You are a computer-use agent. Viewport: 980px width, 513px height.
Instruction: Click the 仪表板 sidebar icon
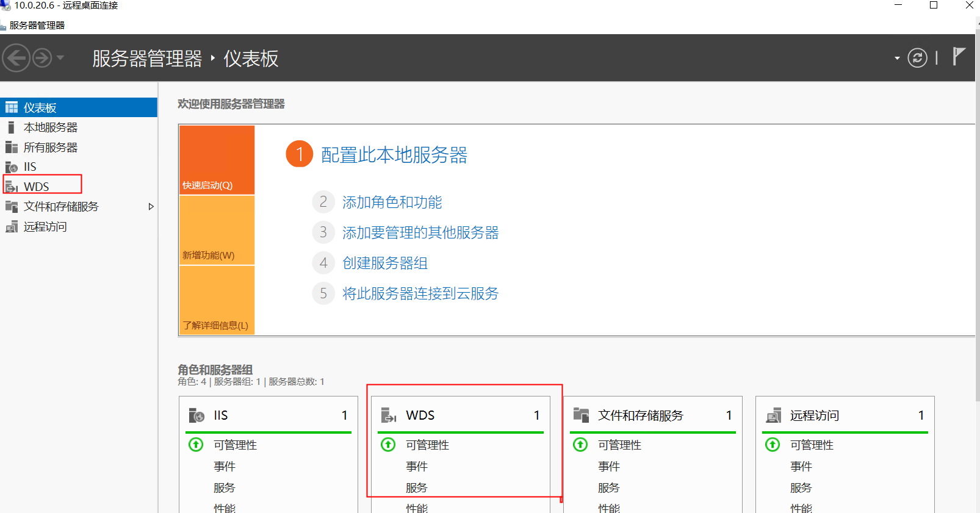(12, 108)
